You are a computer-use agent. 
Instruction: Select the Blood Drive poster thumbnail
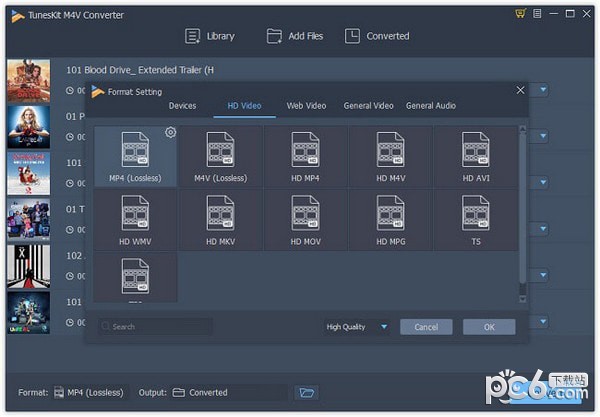[29, 80]
